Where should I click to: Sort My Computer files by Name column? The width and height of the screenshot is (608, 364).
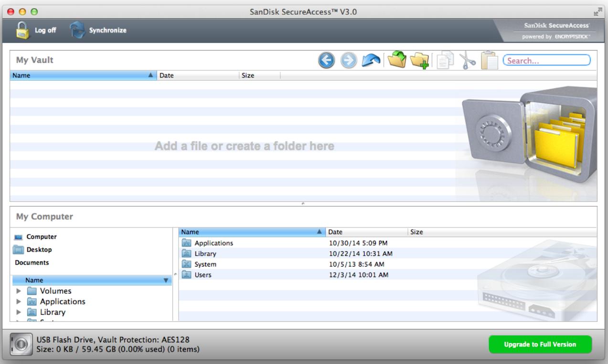(x=252, y=232)
